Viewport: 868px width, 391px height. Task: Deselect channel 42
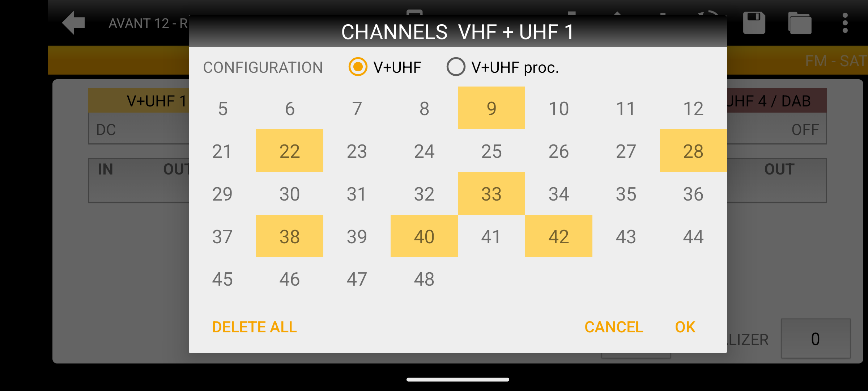(x=558, y=236)
